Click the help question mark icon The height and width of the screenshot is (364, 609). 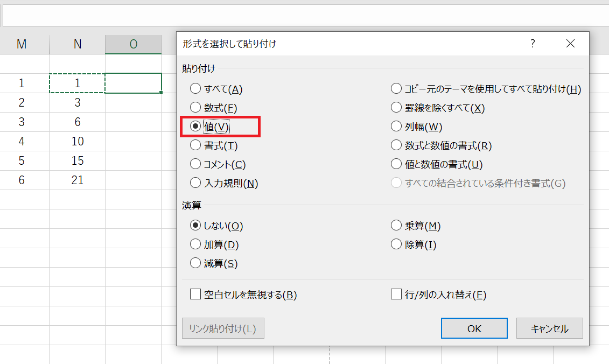[533, 44]
